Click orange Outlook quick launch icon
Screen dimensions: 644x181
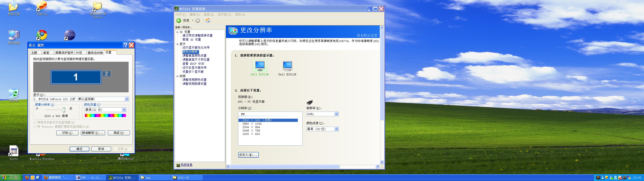[32, 178]
